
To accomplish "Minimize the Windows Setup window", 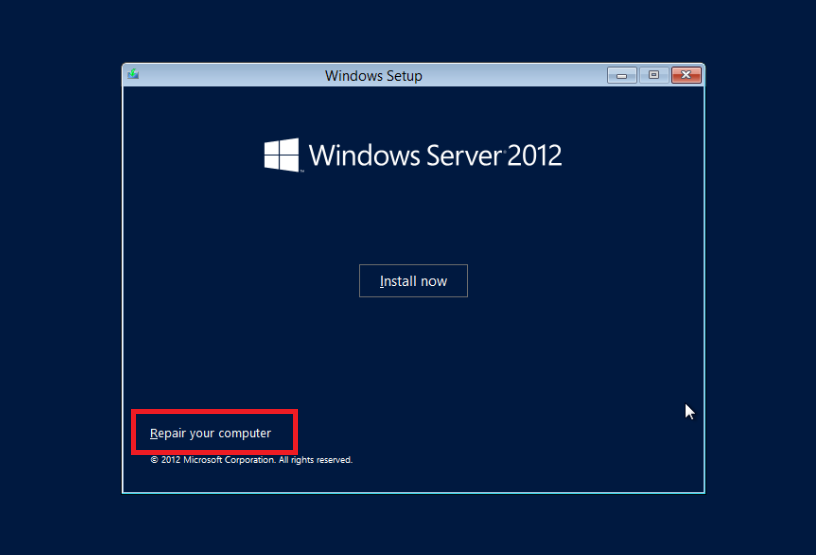I will [622, 76].
